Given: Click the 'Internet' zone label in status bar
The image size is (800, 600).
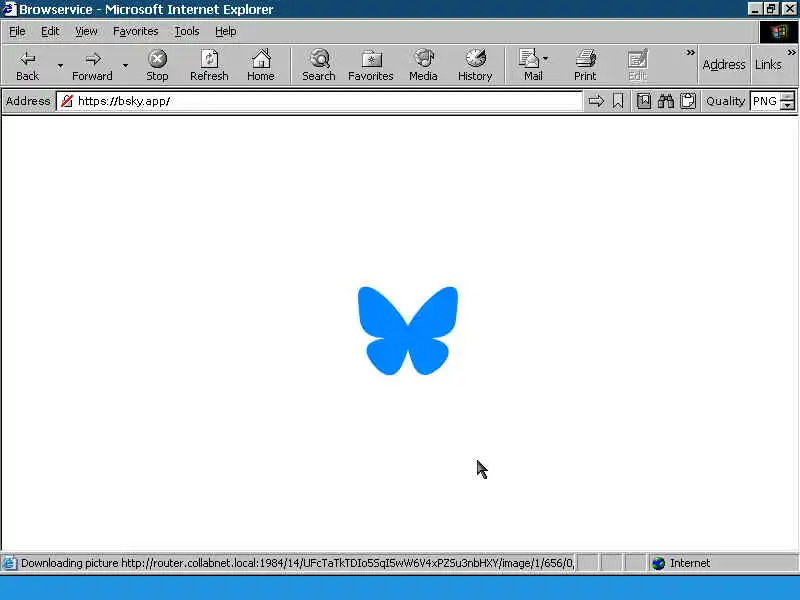Looking at the screenshot, I should click(x=690, y=563).
